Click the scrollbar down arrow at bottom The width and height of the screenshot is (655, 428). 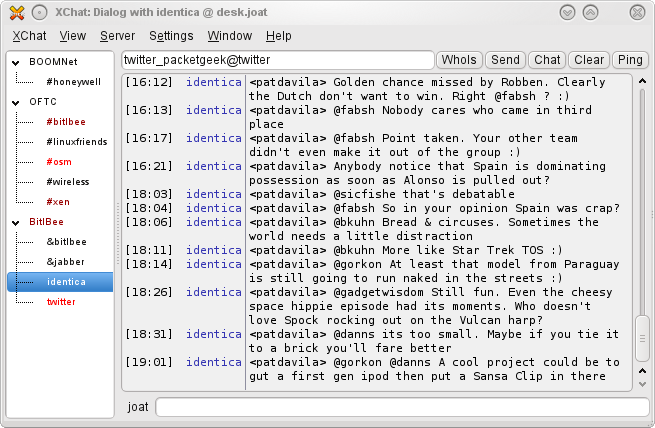642,384
